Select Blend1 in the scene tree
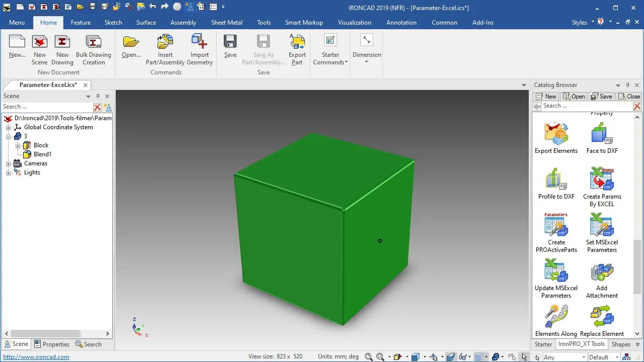Viewport: 644px width, 362px height. pyautogui.click(x=42, y=154)
